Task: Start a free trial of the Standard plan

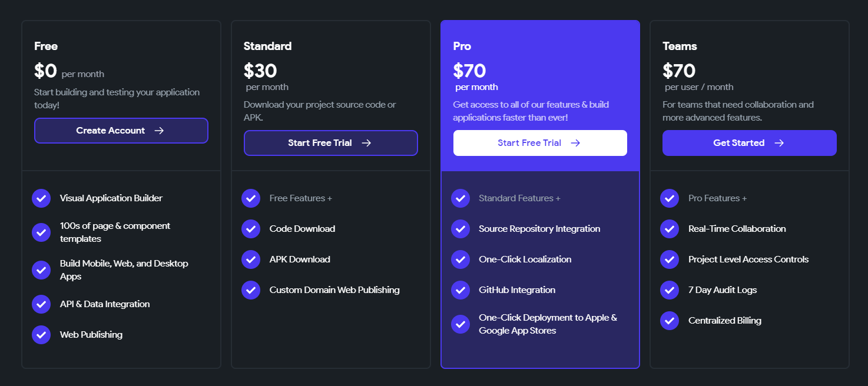Action: pos(330,142)
